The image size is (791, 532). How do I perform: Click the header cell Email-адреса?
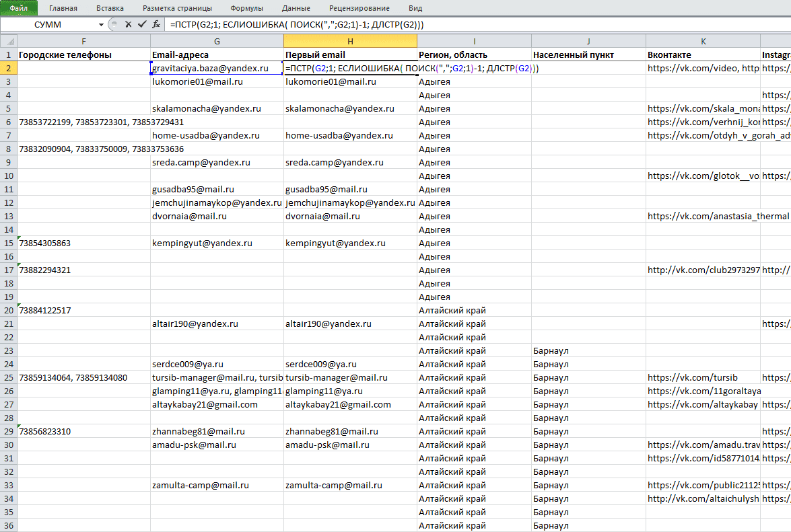tap(217, 55)
